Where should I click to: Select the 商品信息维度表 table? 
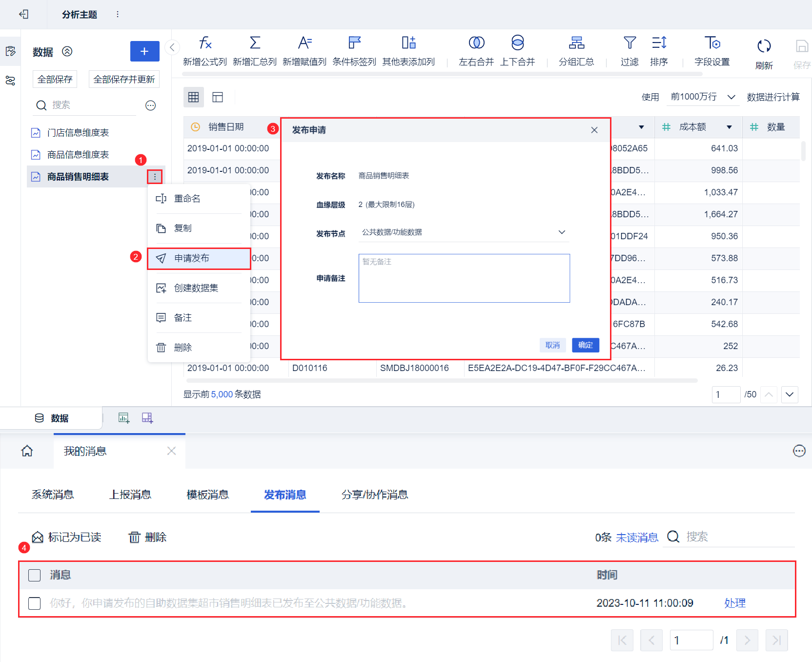78,155
